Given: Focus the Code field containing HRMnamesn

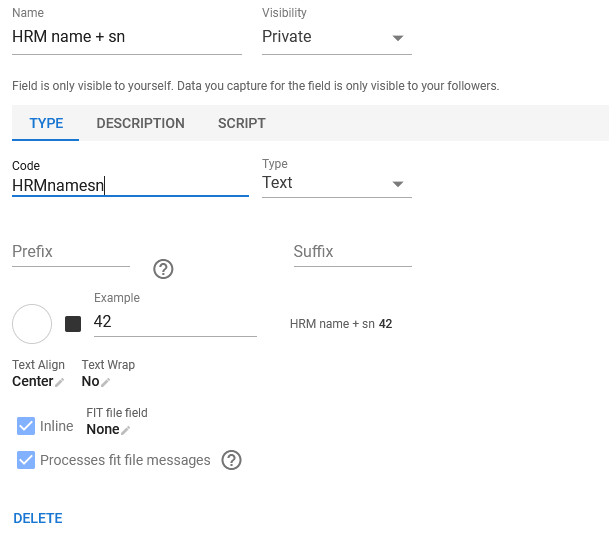Looking at the screenshot, I should (x=130, y=184).
